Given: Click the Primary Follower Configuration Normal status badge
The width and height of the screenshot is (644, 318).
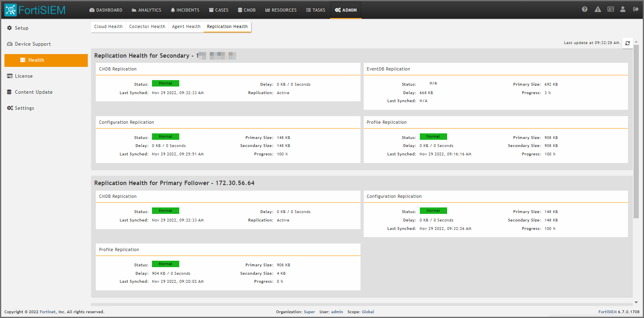Looking at the screenshot, I should [433, 211].
